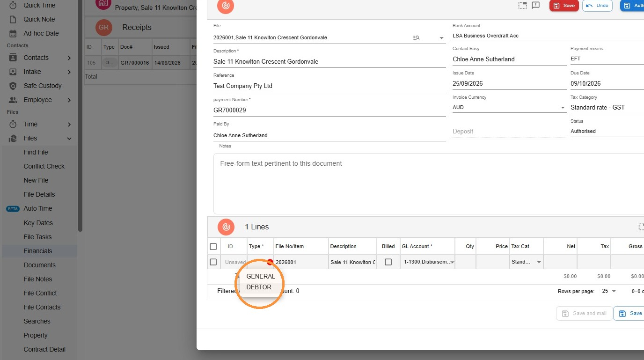Click the Bank Account field
644x360 pixels.
(x=548, y=36)
